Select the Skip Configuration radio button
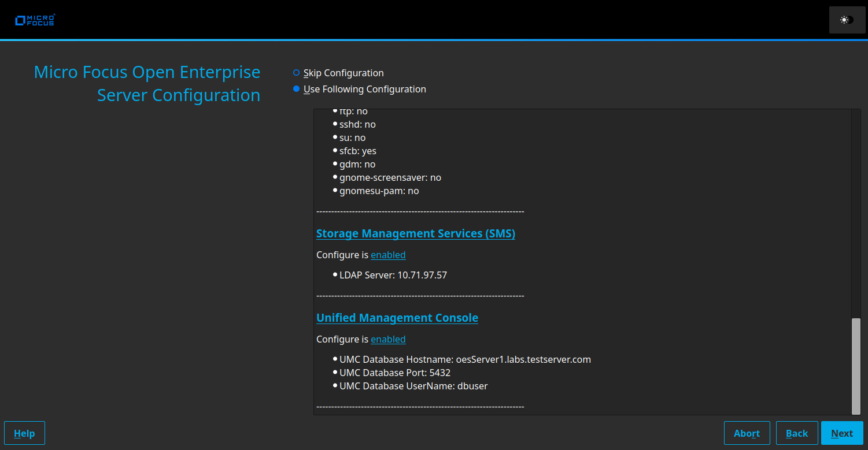Screen dimensions: 868x450 (x=297, y=73)
